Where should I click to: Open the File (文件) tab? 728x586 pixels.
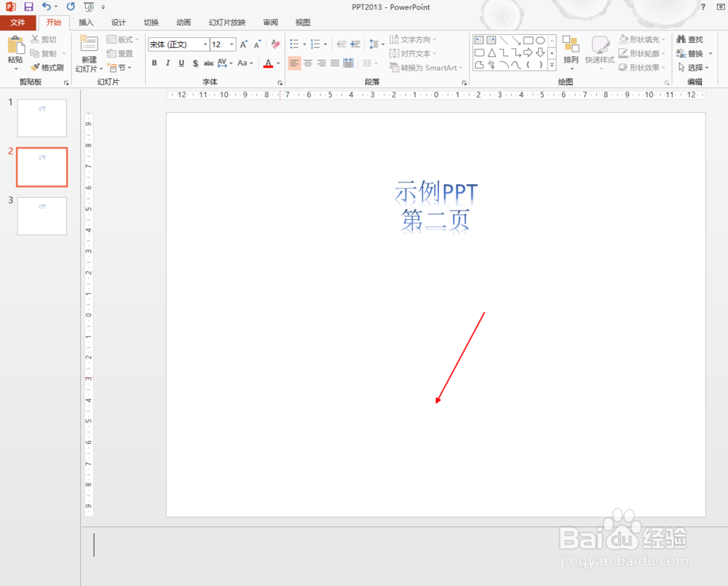[17, 23]
